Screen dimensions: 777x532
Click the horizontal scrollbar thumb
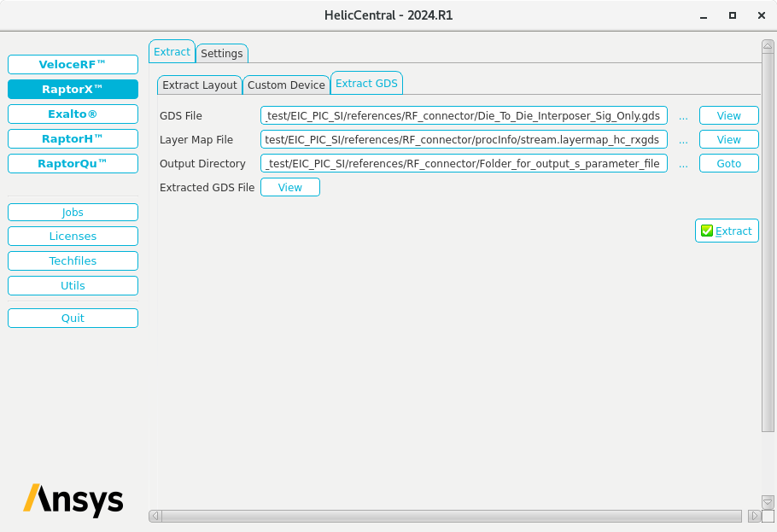452,516
